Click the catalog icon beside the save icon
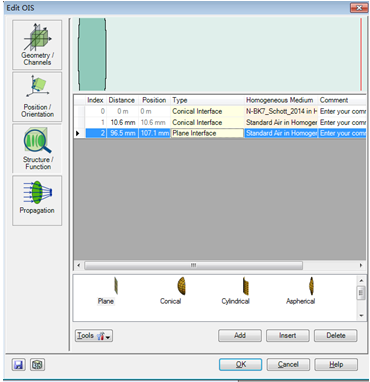The width and height of the screenshot is (370, 382). 37,365
